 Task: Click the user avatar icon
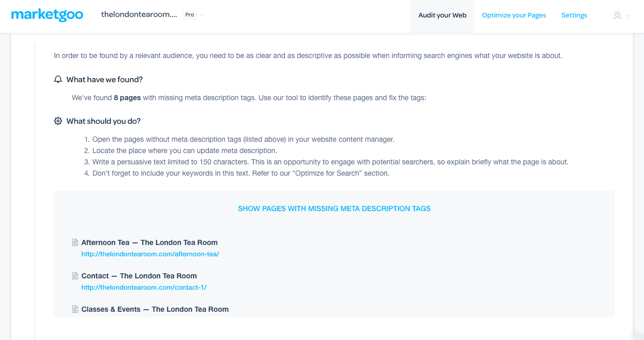coord(617,15)
